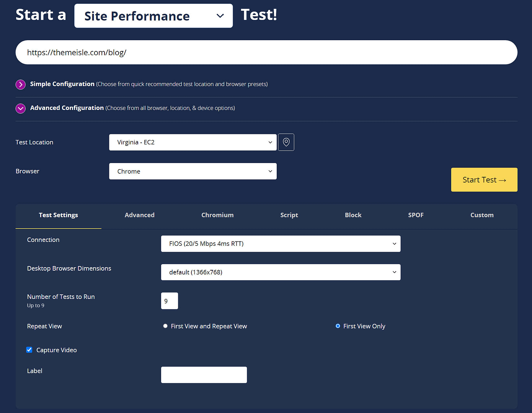Disable the Capture Video checkbox
Viewport: 532px width, 413px height.
click(29, 349)
